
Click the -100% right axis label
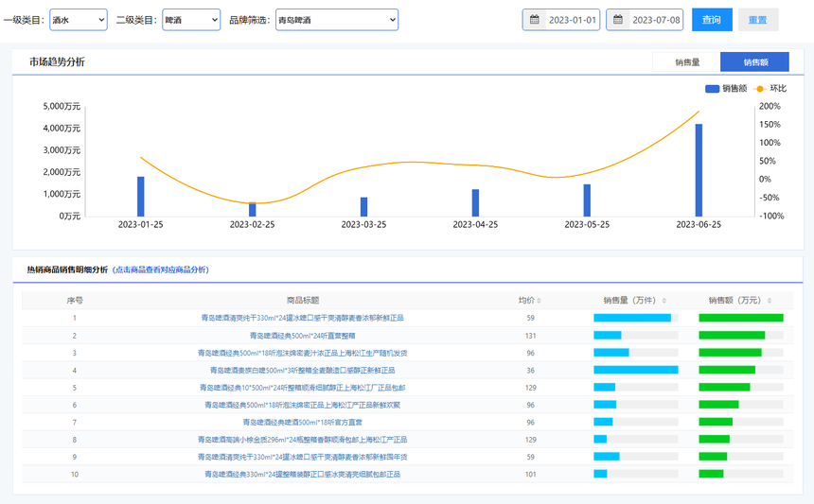[x=771, y=216]
